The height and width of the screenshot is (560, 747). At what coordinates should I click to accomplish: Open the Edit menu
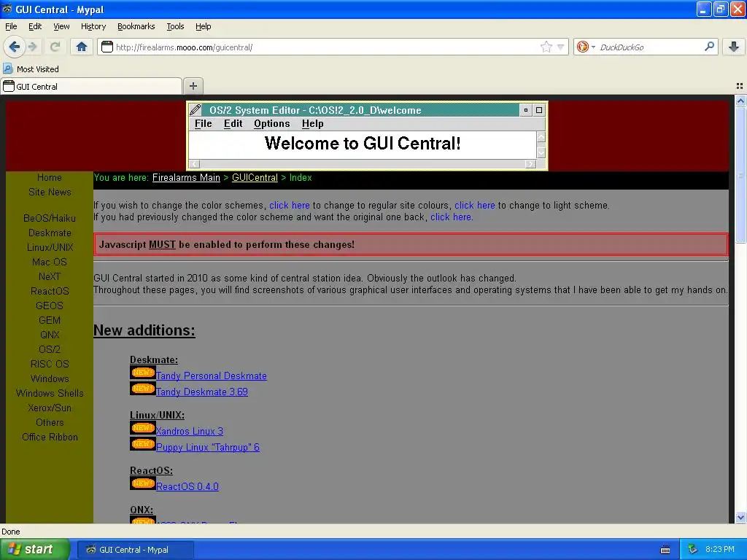click(35, 26)
